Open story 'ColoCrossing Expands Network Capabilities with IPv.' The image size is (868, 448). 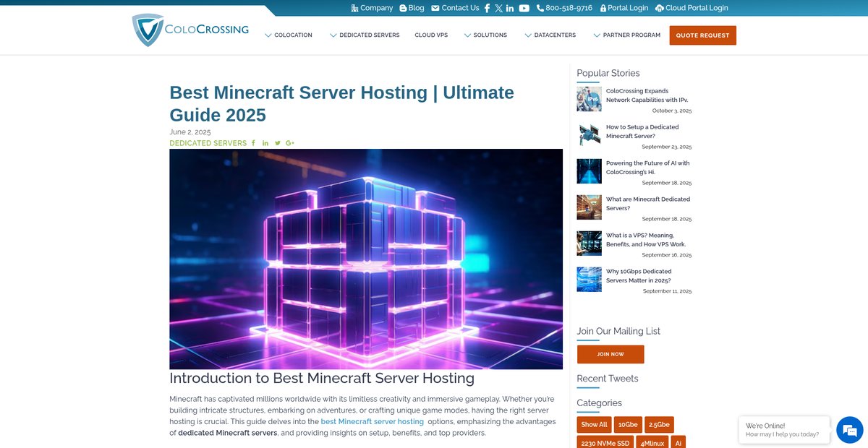[x=647, y=95]
